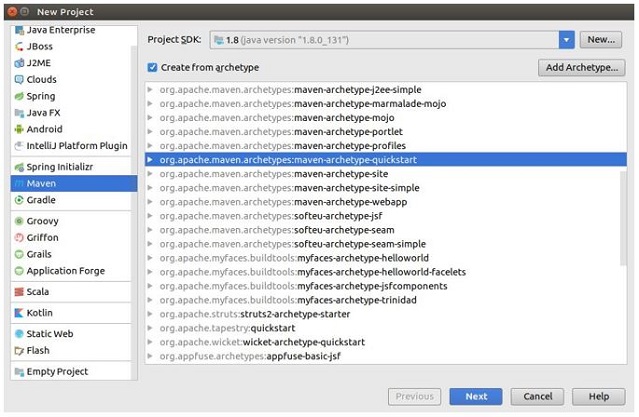
Task: Click the IntelliJ Platform Plugin icon
Action: coord(19,146)
